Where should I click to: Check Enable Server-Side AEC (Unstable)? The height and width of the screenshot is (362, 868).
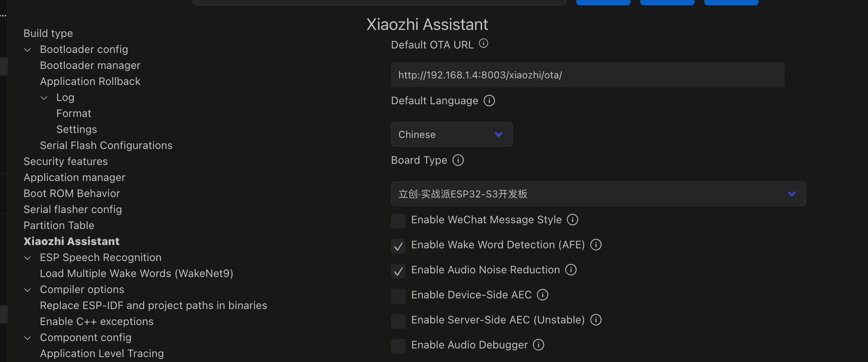coord(398,321)
